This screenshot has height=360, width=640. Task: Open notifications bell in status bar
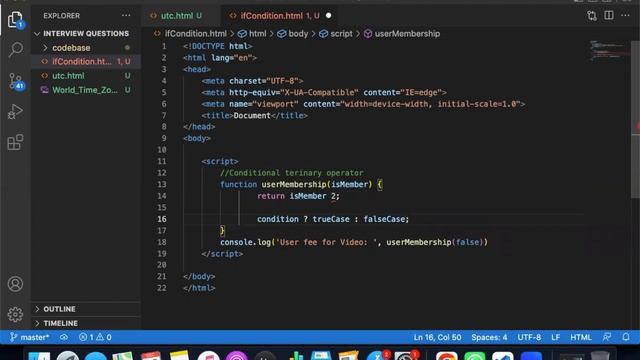626,337
